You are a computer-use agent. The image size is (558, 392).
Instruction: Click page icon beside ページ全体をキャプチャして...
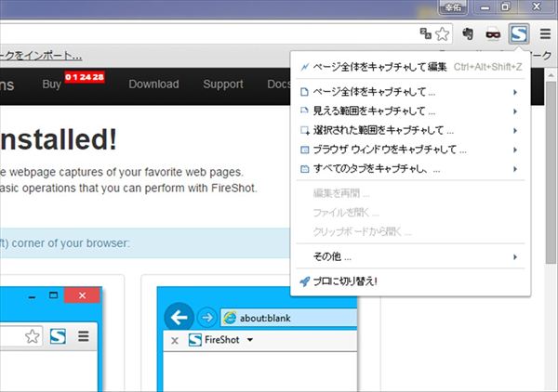[305, 92]
